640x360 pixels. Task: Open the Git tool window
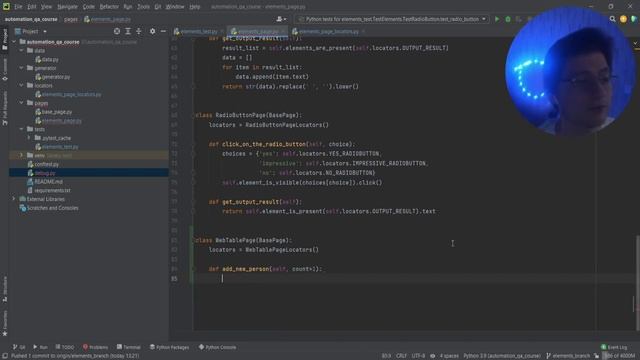click(x=19, y=347)
